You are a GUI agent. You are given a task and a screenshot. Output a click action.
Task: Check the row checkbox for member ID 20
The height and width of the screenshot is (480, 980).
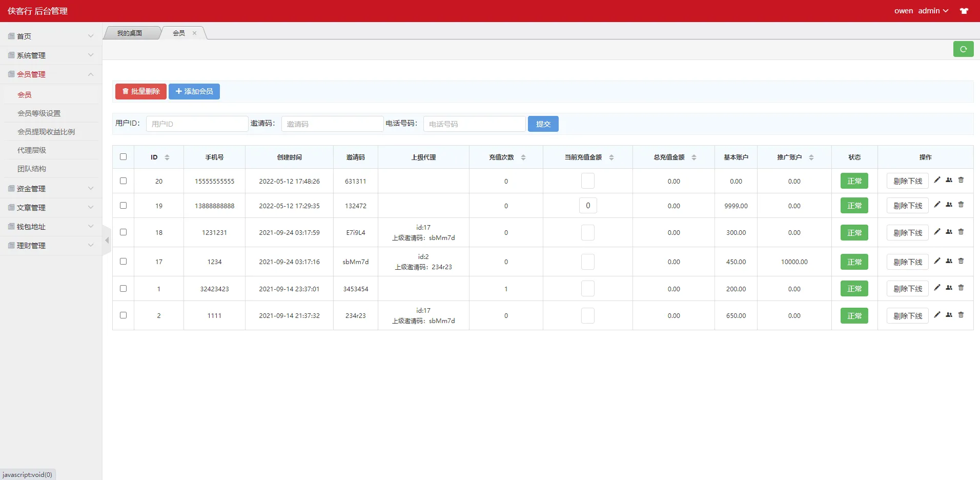click(x=123, y=181)
